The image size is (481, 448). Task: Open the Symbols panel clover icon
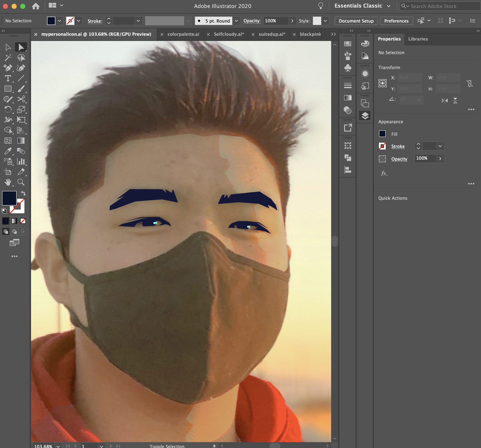tap(348, 68)
